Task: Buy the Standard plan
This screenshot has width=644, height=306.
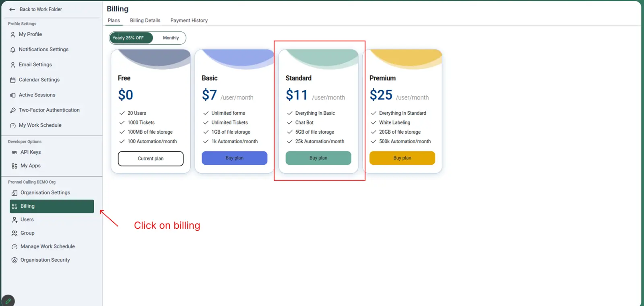Action: (x=318, y=158)
